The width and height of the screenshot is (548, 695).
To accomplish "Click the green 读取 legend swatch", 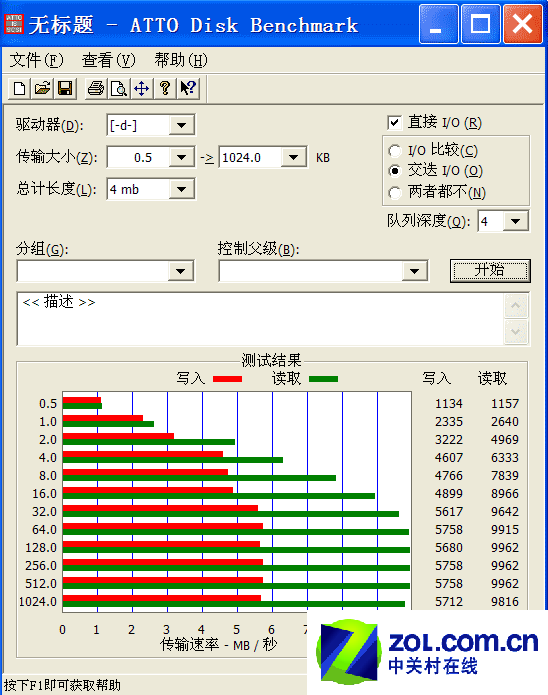I will click(x=323, y=379).
